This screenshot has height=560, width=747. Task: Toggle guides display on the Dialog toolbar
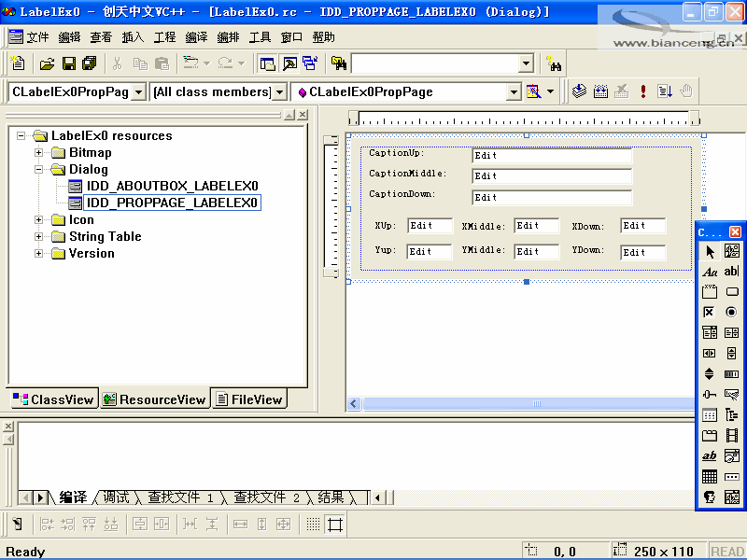[335, 525]
